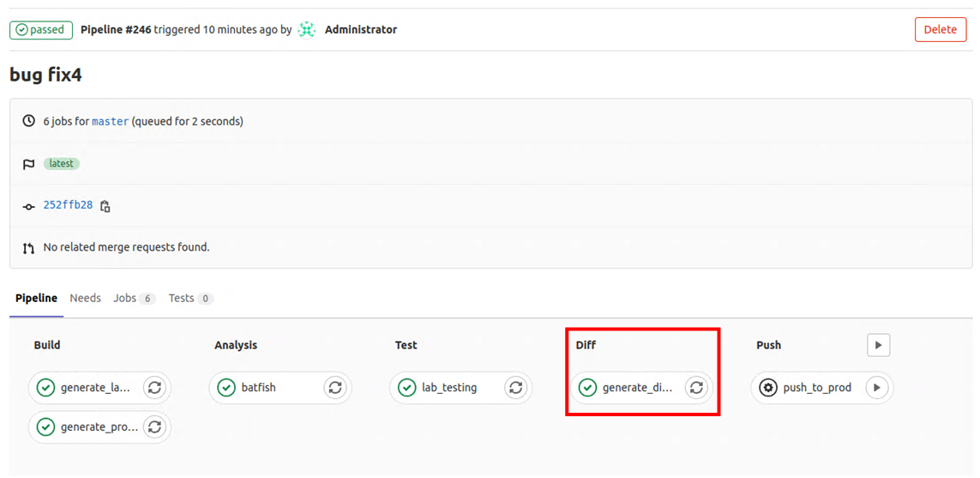Retry the lab_testing job
Image resolution: width=980 pixels, height=478 pixels.
515,388
